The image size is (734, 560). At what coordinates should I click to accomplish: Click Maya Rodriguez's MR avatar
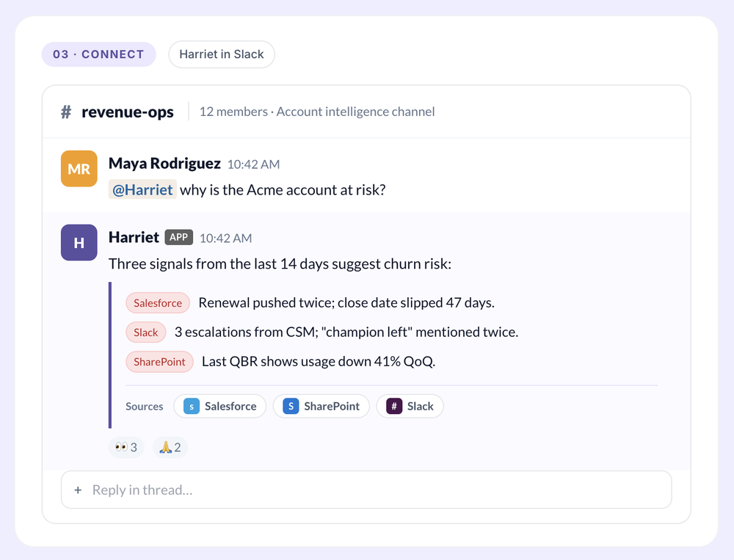79,169
